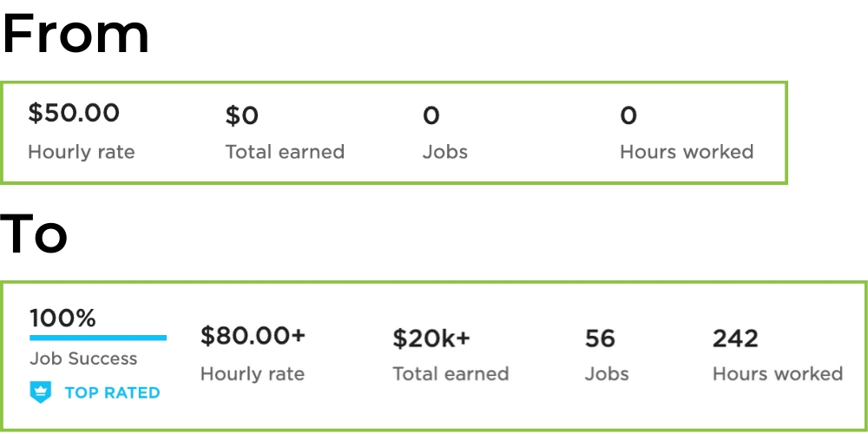The image size is (868, 434).
Task: Click the 56 jobs count
Action: [x=600, y=339]
